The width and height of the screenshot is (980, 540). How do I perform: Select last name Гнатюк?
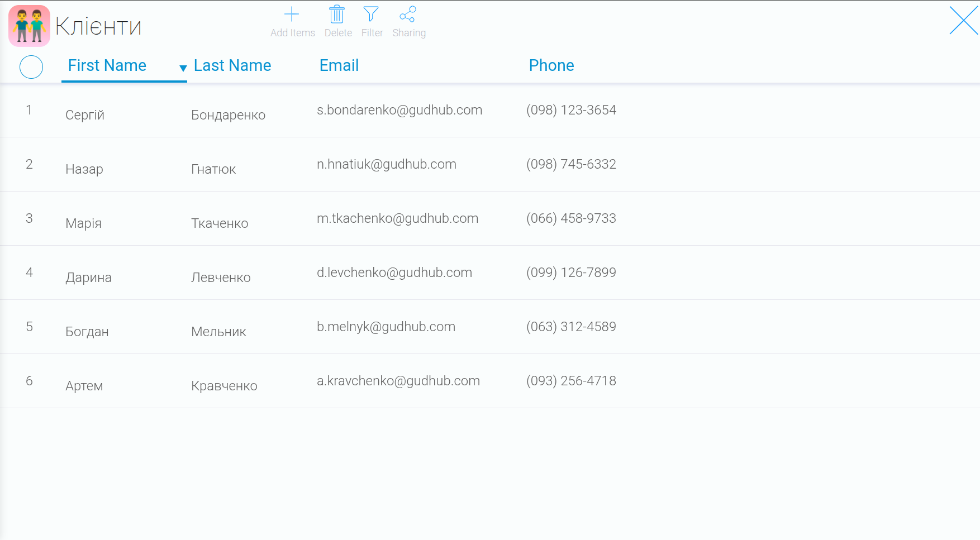pyautogui.click(x=213, y=169)
